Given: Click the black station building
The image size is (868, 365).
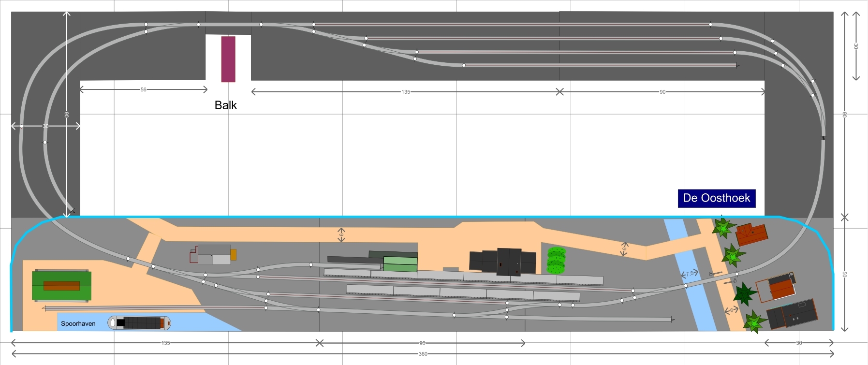Looking at the screenshot, I should tap(502, 262).
